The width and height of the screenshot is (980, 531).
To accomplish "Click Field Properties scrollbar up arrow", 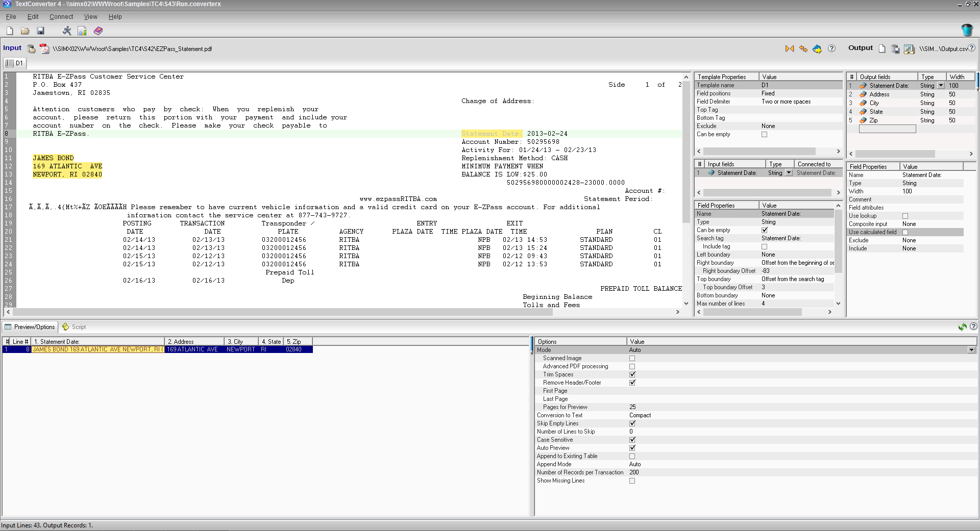I will (x=838, y=206).
